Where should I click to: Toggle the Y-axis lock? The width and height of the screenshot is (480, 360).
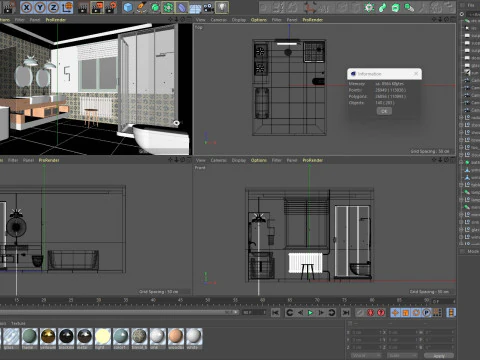(x=40, y=7)
